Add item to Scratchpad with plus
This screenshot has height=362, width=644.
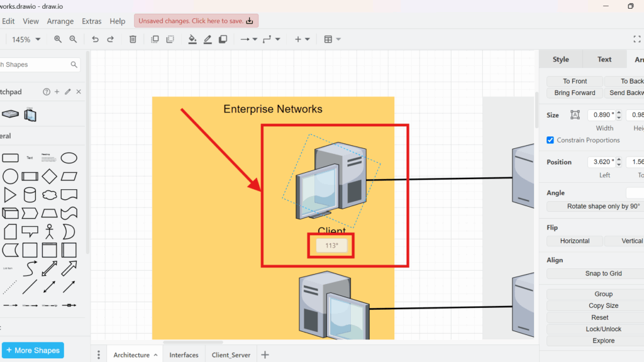57,92
